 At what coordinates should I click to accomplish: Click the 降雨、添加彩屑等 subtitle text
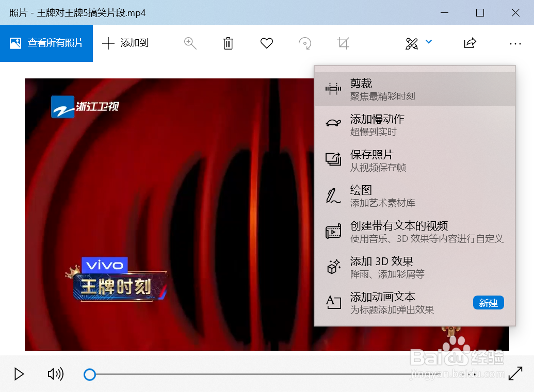click(387, 274)
